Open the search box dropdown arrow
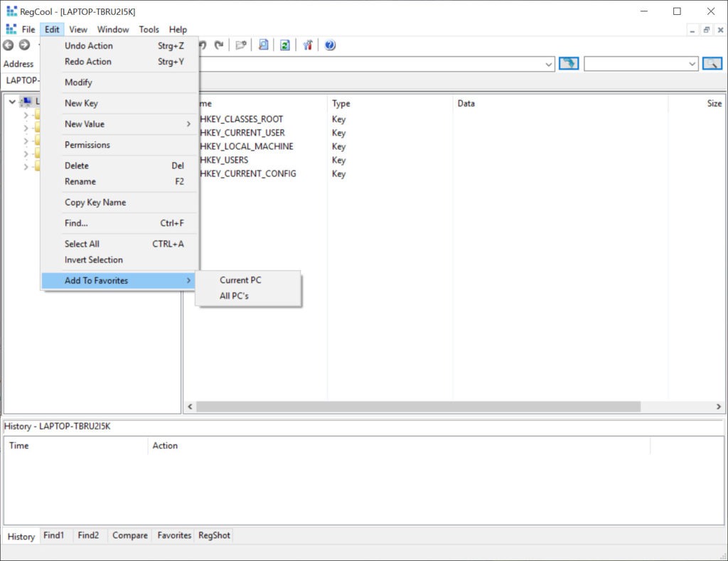 pyautogui.click(x=692, y=64)
